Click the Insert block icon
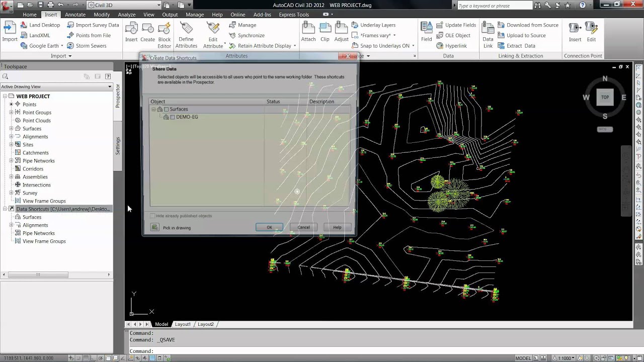This screenshot has height=362, width=644. 131,32
